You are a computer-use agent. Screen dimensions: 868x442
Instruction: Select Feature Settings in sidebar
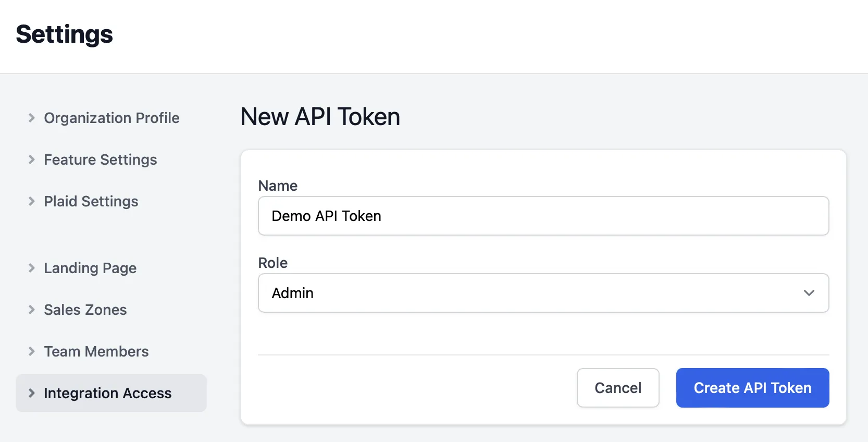click(101, 159)
